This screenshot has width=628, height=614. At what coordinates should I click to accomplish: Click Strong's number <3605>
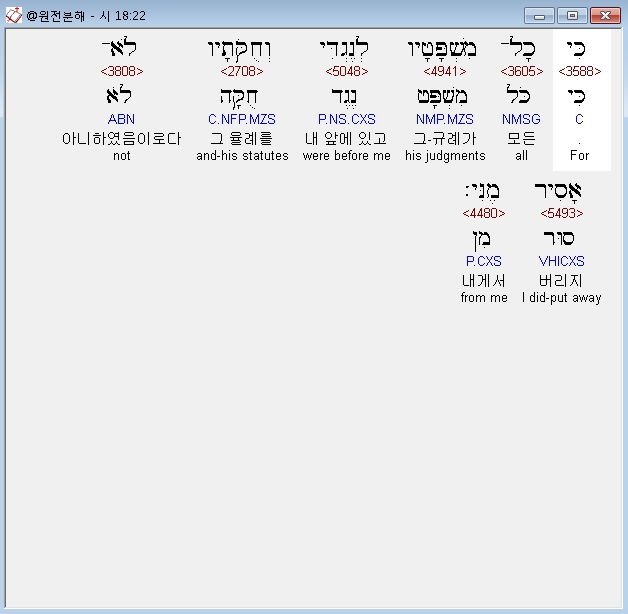tap(521, 71)
